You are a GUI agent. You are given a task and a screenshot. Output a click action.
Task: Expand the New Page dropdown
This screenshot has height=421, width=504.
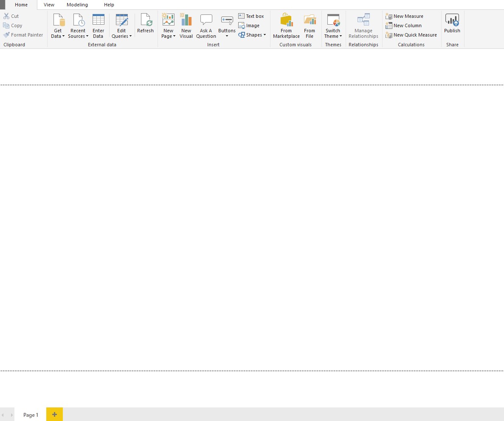(x=169, y=26)
